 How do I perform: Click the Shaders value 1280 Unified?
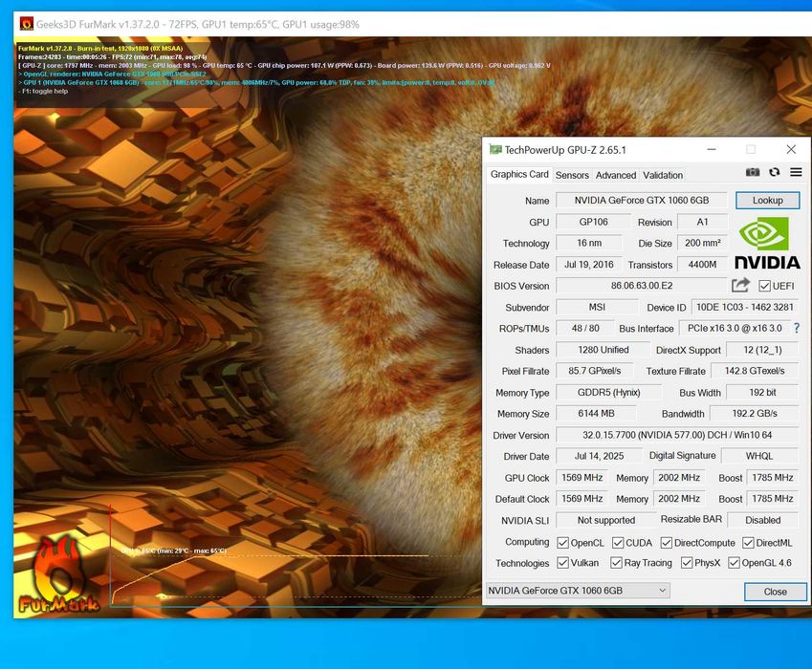pos(604,350)
